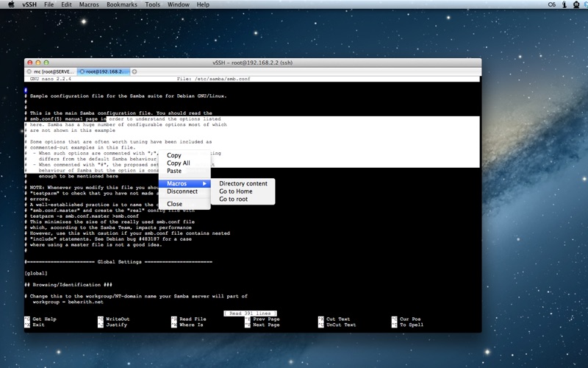Open the Apple menu
This screenshot has width=588, height=368.
click(x=10, y=4)
